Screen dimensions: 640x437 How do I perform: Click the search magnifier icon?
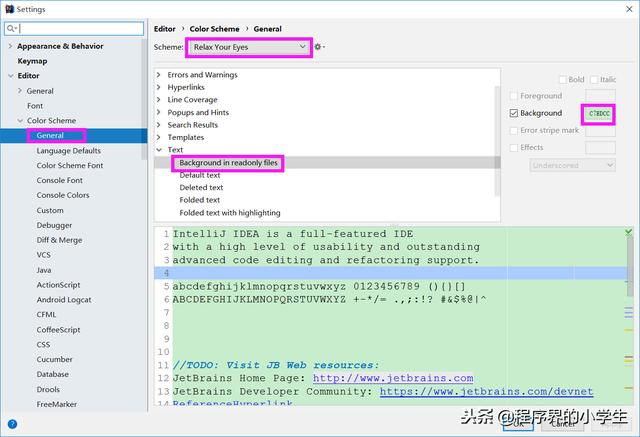[11, 29]
